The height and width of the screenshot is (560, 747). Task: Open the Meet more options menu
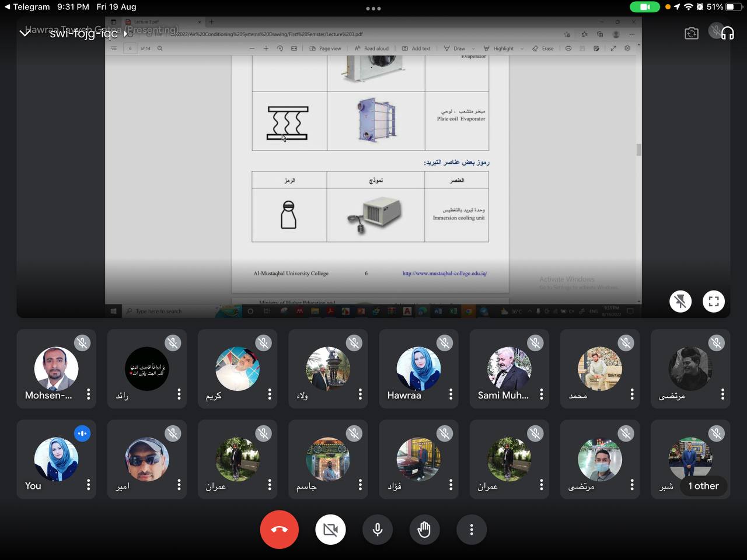pyautogui.click(x=471, y=529)
